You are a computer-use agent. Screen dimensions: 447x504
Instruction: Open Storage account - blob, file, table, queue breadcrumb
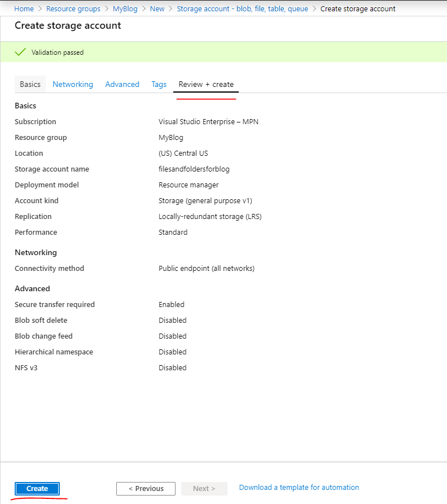[243, 9]
